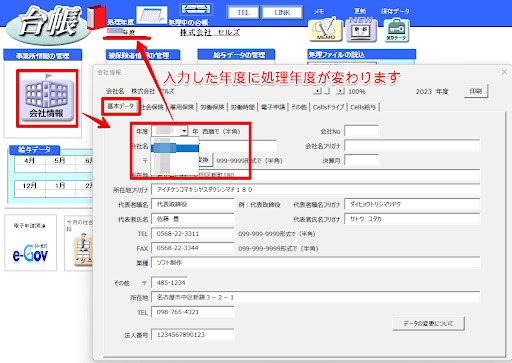Click the 給与データの管理 header
The image size is (512, 363).
tap(236, 55)
